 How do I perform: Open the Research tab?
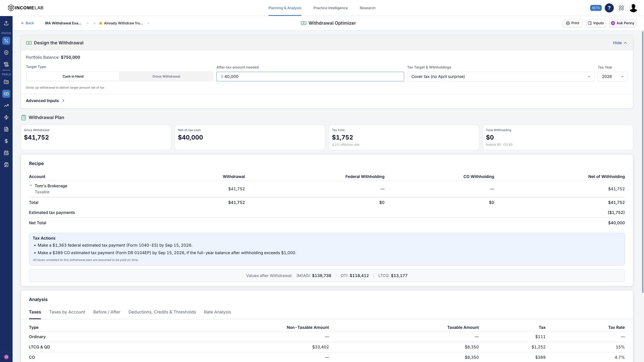pos(368,8)
